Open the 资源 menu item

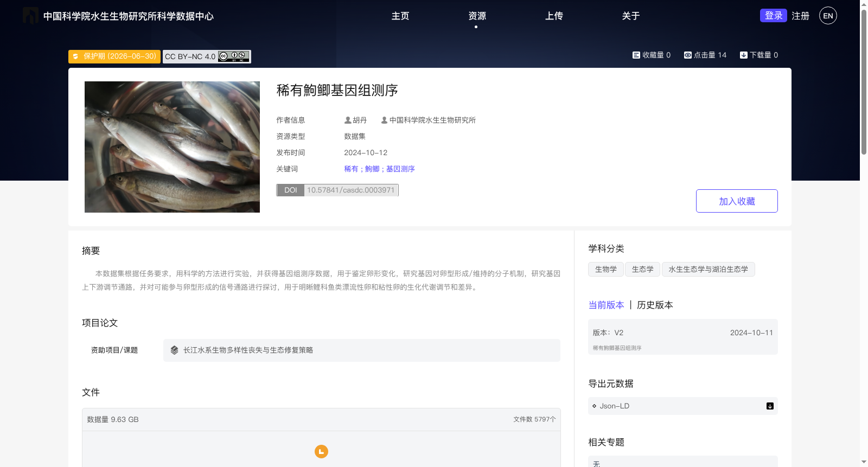(x=477, y=16)
